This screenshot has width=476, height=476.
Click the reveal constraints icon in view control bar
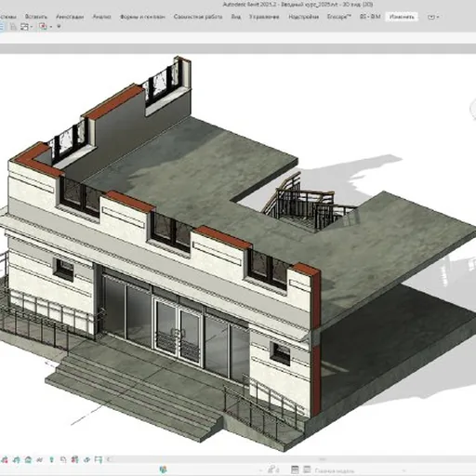[87, 460]
